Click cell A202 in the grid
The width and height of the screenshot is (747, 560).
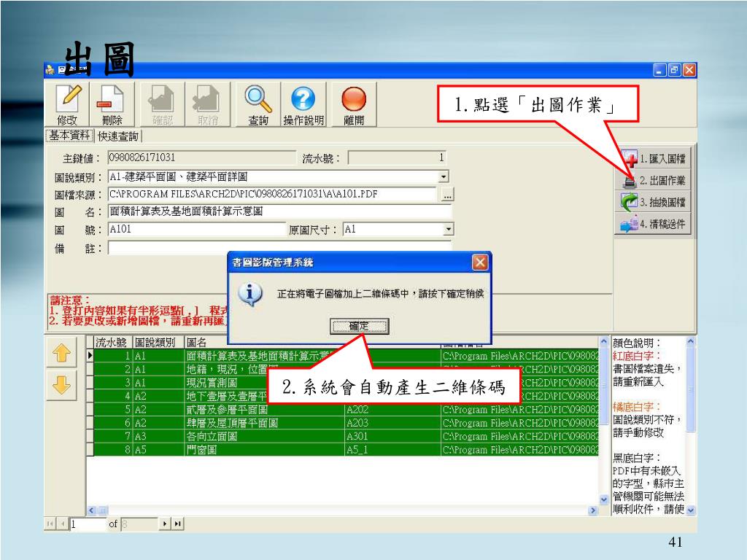[x=392, y=410]
